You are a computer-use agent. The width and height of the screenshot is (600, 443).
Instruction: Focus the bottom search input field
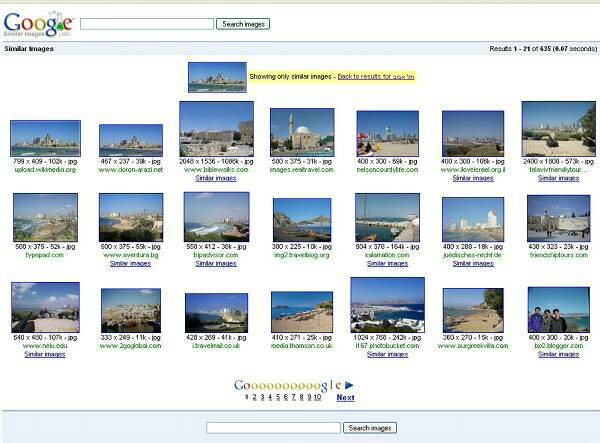273,428
